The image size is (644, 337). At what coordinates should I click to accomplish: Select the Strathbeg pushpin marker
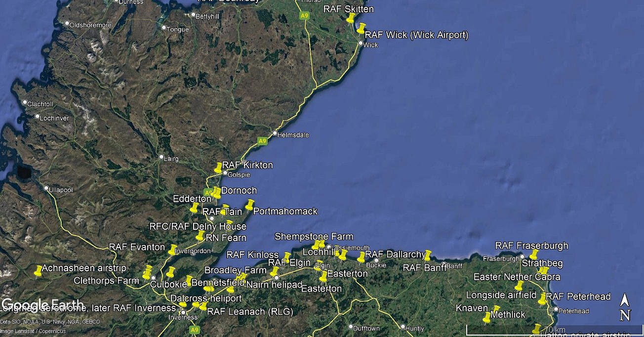pyautogui.click(x=543, y=271)
